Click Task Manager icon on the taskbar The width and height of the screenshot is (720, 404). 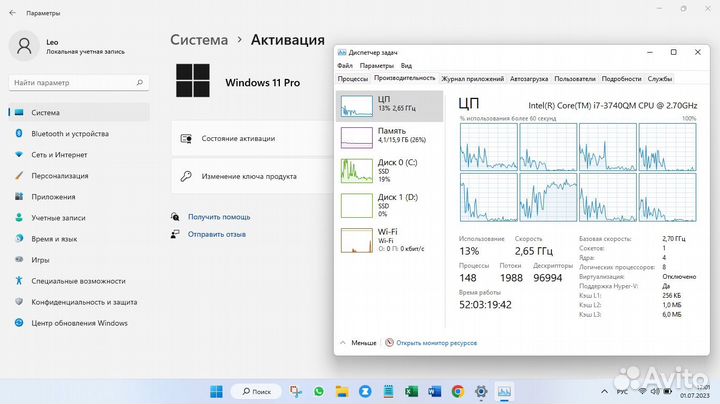click(x=504, y=392)
